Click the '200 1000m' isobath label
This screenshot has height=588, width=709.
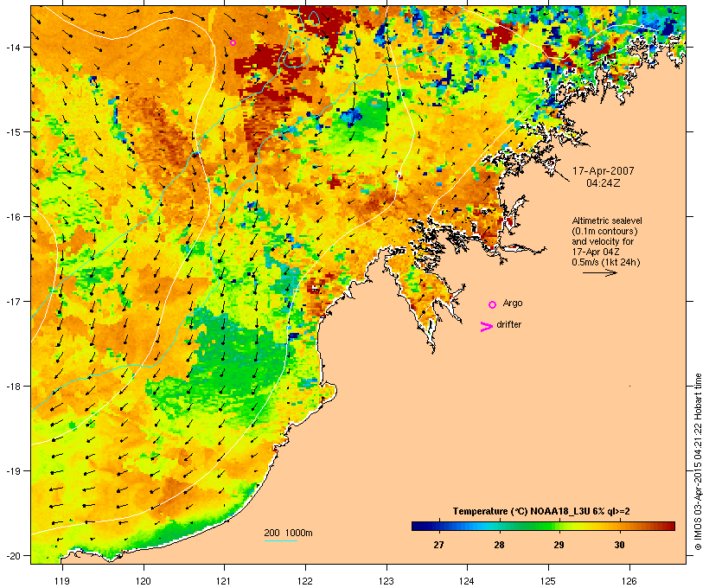click(288, 533)
